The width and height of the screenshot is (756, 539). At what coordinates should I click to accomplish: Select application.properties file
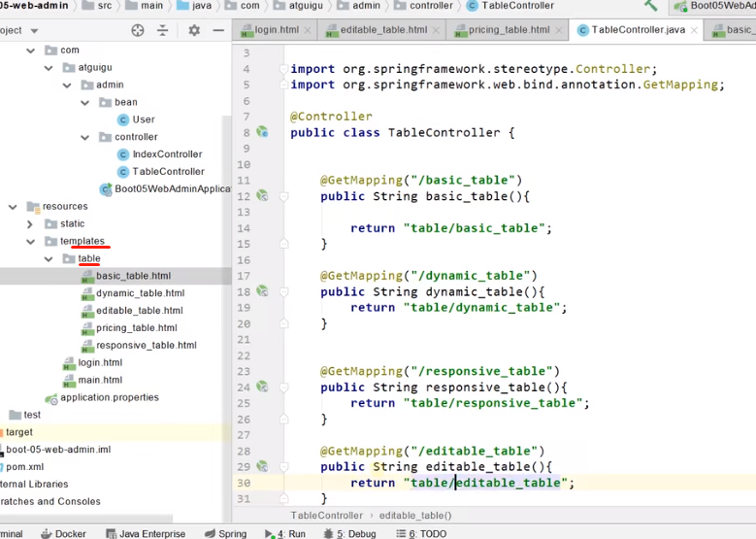tap(110, 397)
